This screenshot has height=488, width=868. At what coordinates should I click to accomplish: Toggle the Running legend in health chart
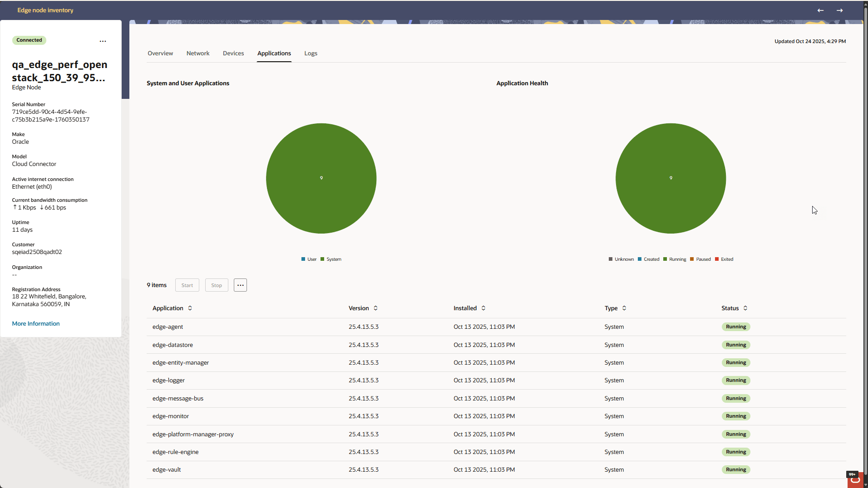675,259
